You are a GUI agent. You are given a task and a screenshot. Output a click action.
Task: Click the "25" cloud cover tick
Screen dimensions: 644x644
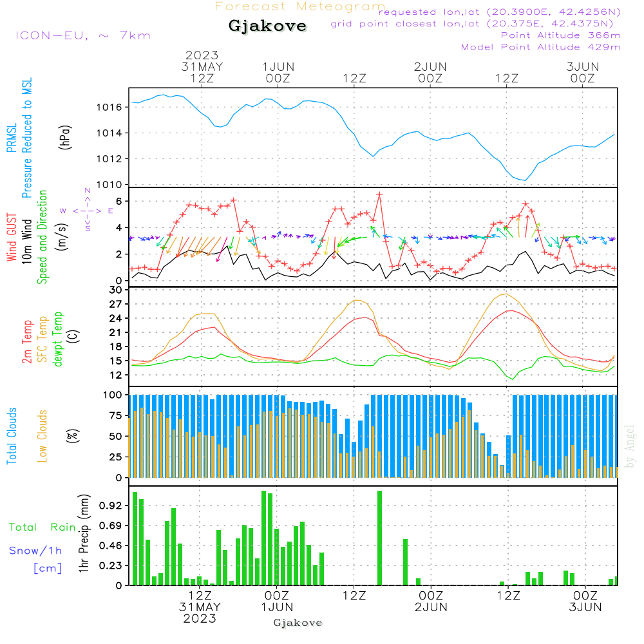click(x=116, y=457)
